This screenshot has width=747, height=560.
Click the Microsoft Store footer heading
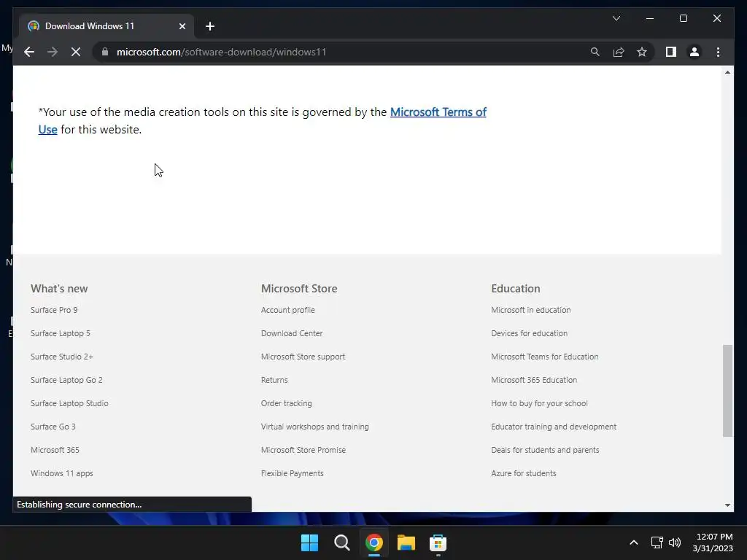[299, 289]
